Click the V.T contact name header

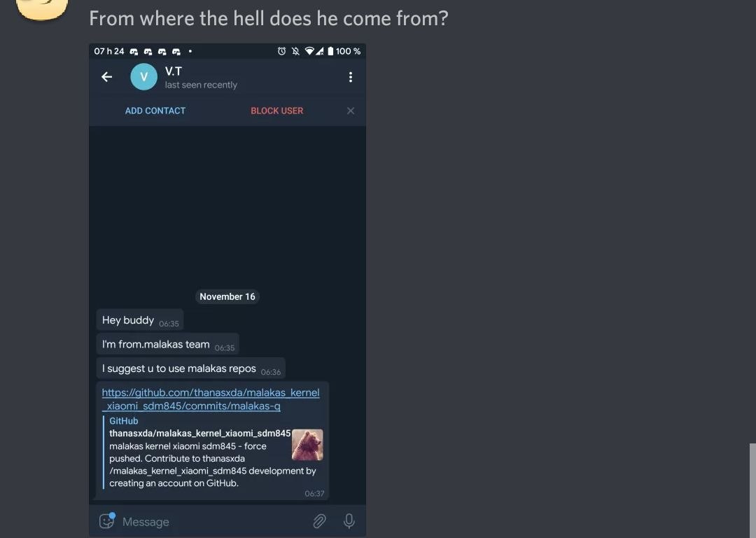point(173,71)
